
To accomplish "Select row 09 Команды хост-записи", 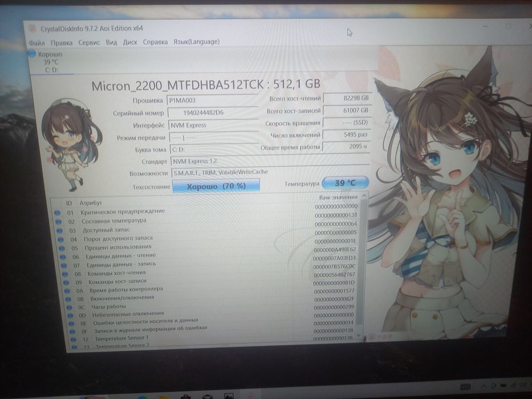I will [210, 279].
